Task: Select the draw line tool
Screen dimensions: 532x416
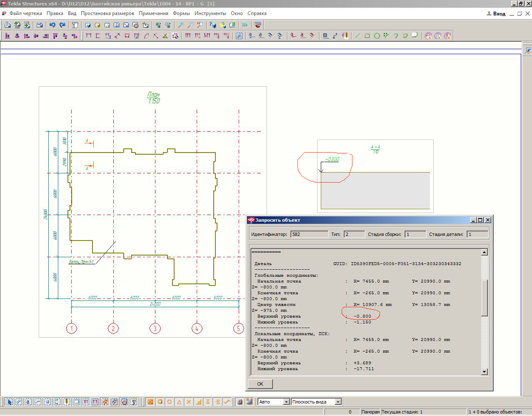Action: (x=357, y=36)
